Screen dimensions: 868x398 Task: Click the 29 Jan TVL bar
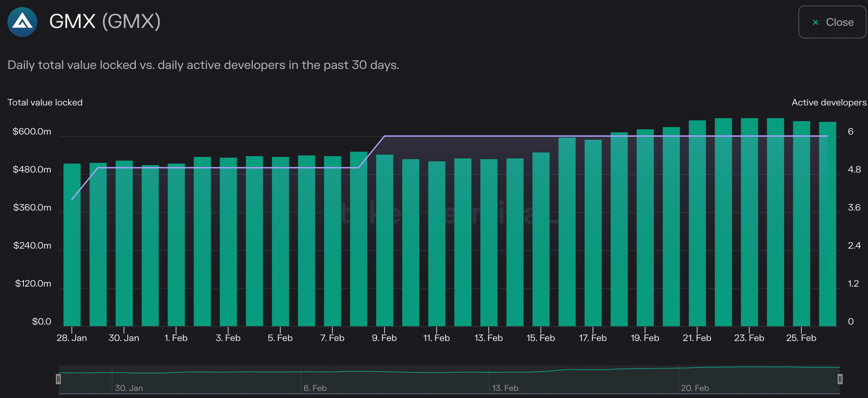98,244
